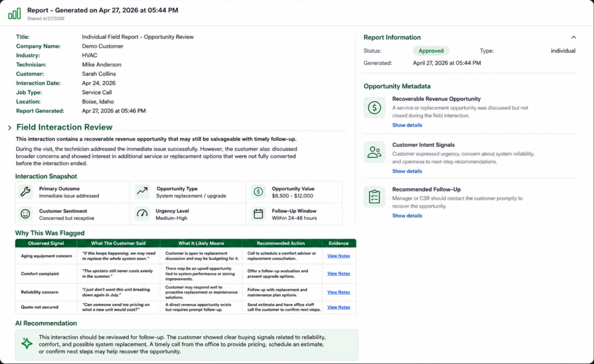Click the clipboard icon for Recommended Follow-Up

pos(374,196)
